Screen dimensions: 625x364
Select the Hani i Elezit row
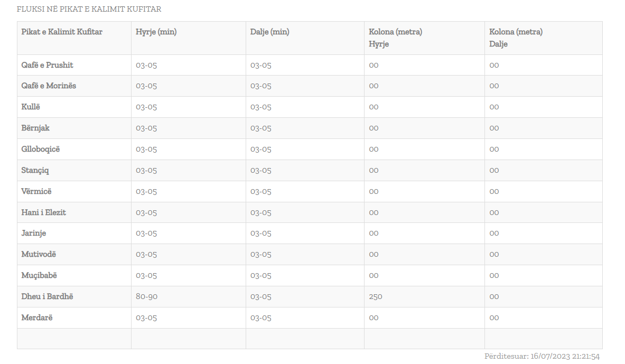click(x=44, y=212)
